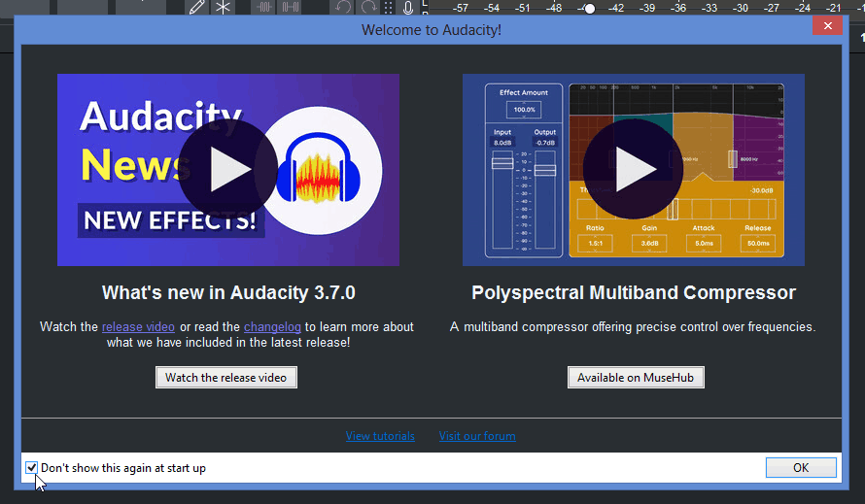
Task: Click the Silence audio selection icon
Action: coord(291,7)
